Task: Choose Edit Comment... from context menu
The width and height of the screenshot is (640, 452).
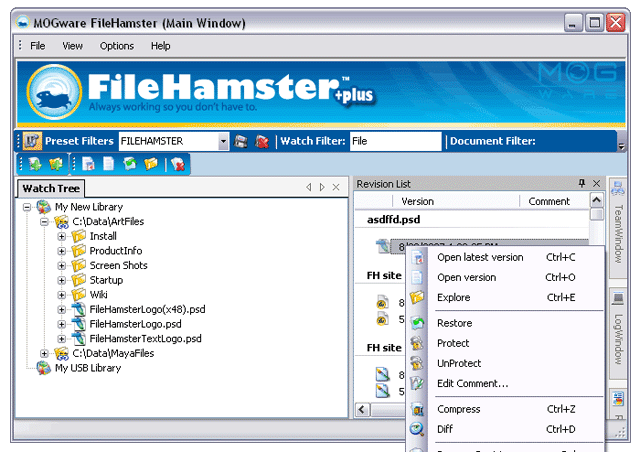Action: [505, 383]
